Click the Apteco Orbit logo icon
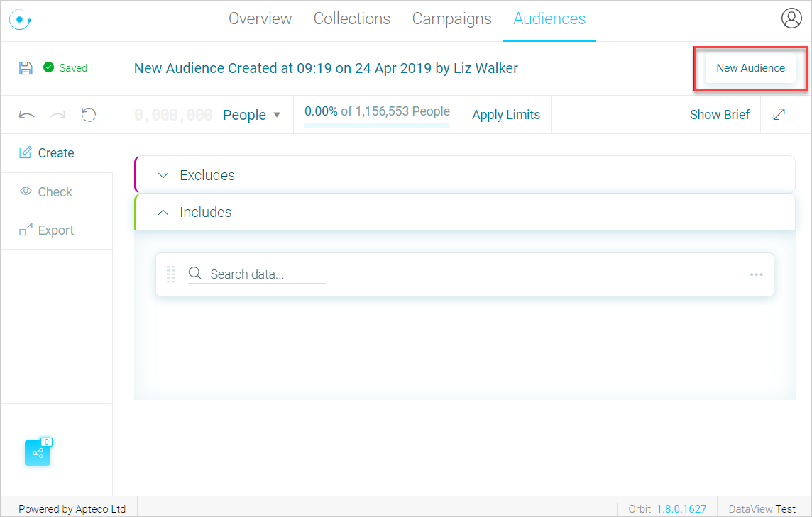This screenshot has width=812, height=517. (20, 20)
